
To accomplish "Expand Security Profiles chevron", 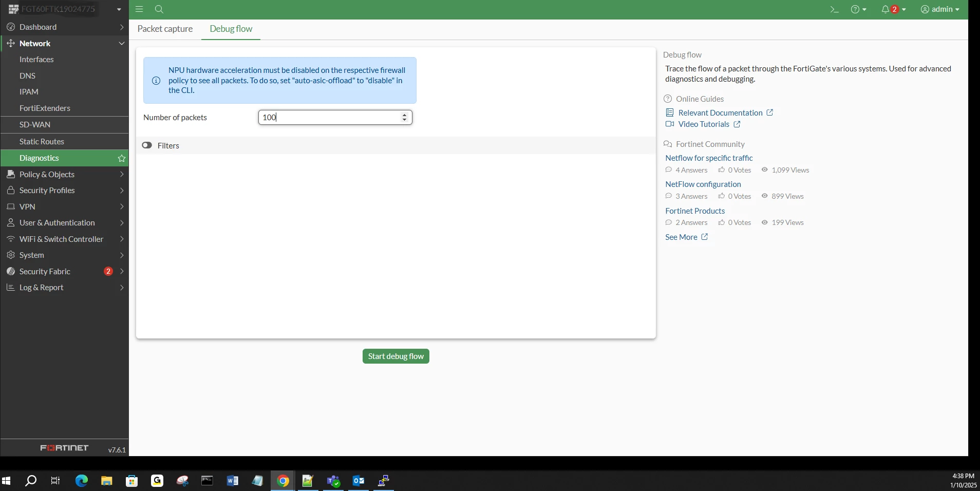I will coord(122,190).
